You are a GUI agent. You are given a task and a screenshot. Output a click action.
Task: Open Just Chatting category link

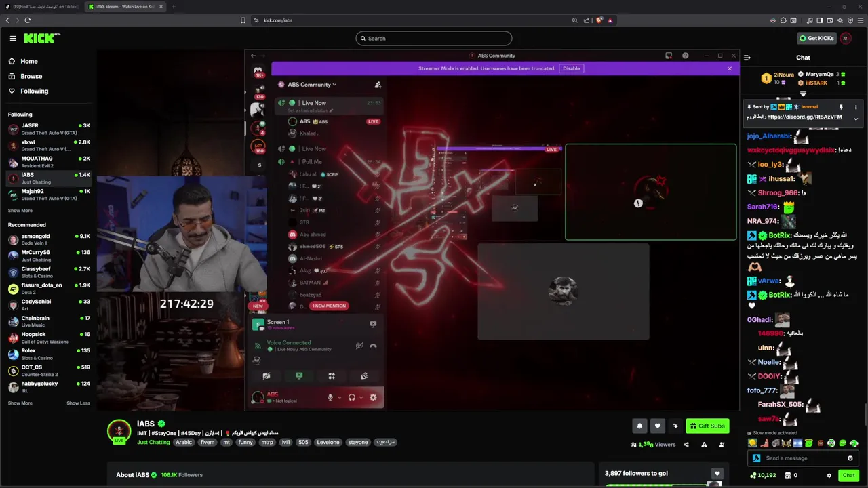[x=153, y=443]
